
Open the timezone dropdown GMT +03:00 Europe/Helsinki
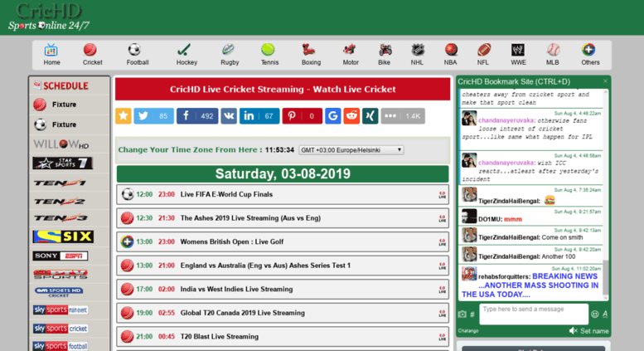click(x=351, y=150)
